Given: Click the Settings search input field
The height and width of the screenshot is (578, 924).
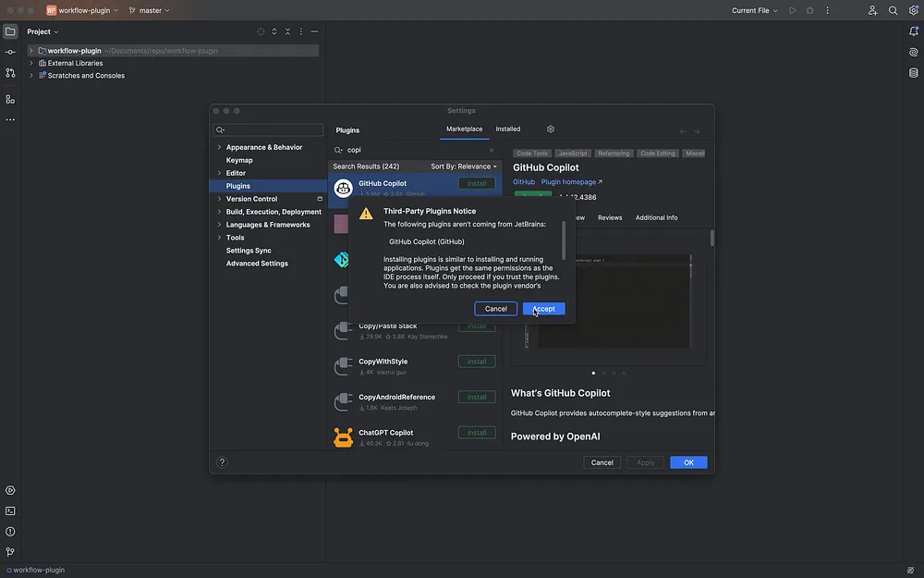Looking at the screenshot, I should [x=268, y=129].
